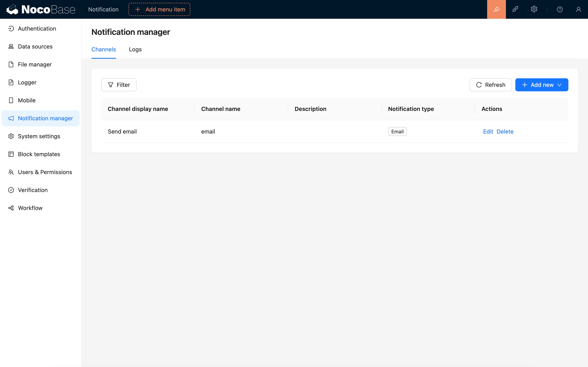Screen dimensions: 588x367
Task: Select the Channels tab
Action: (x=104, y=50)
